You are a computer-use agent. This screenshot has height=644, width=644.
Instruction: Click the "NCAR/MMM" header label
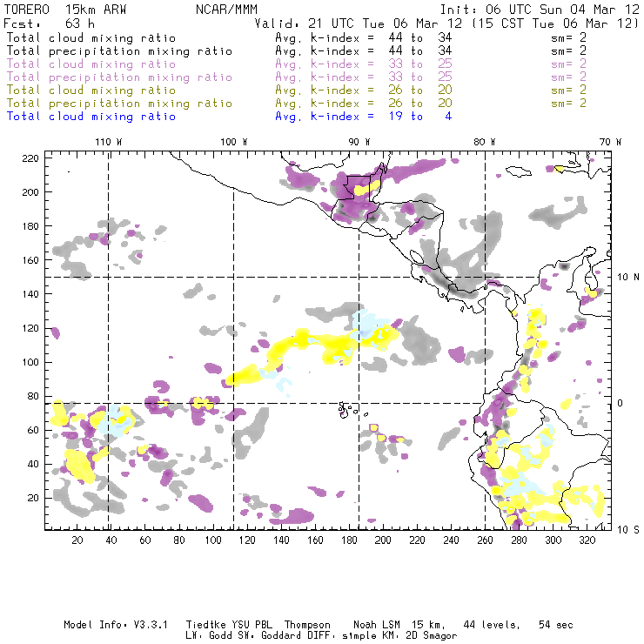pos(227,10)
